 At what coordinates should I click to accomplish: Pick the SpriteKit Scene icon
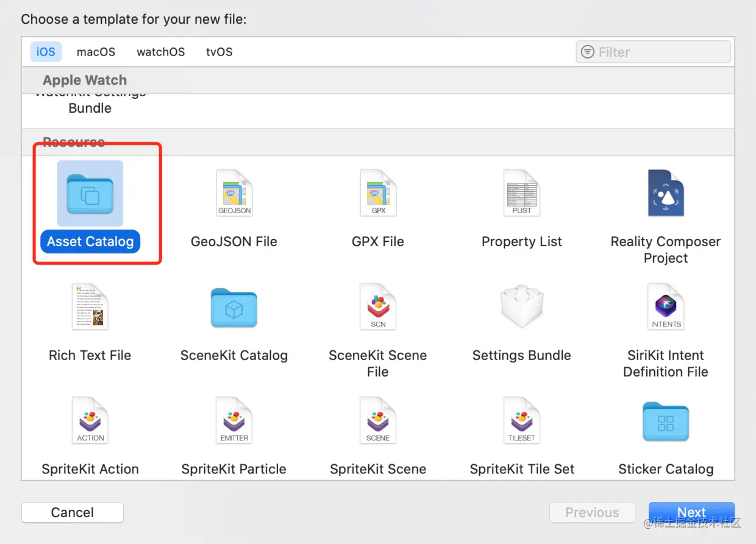pyautogui.click(x=378, y=420)
